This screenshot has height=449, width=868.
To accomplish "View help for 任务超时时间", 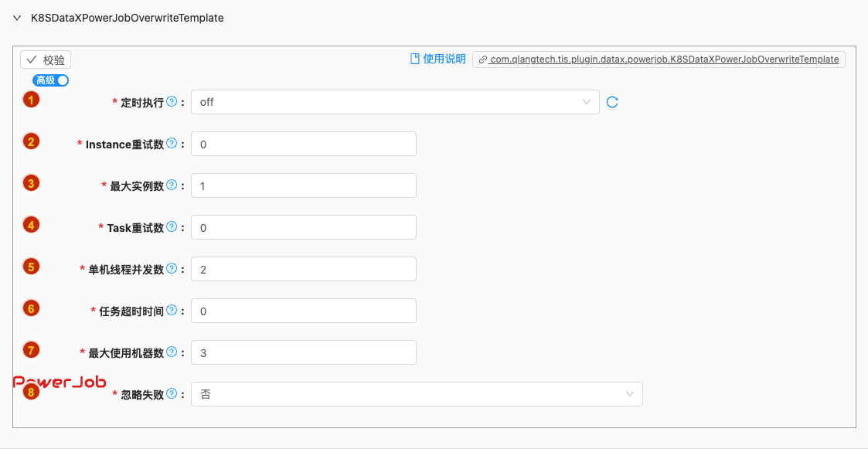I will tap(172, 310).
